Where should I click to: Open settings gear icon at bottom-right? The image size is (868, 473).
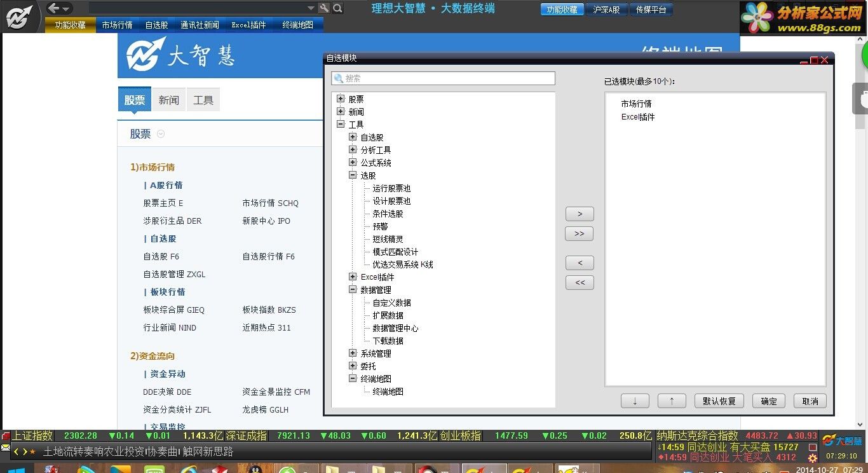point(812,458)
